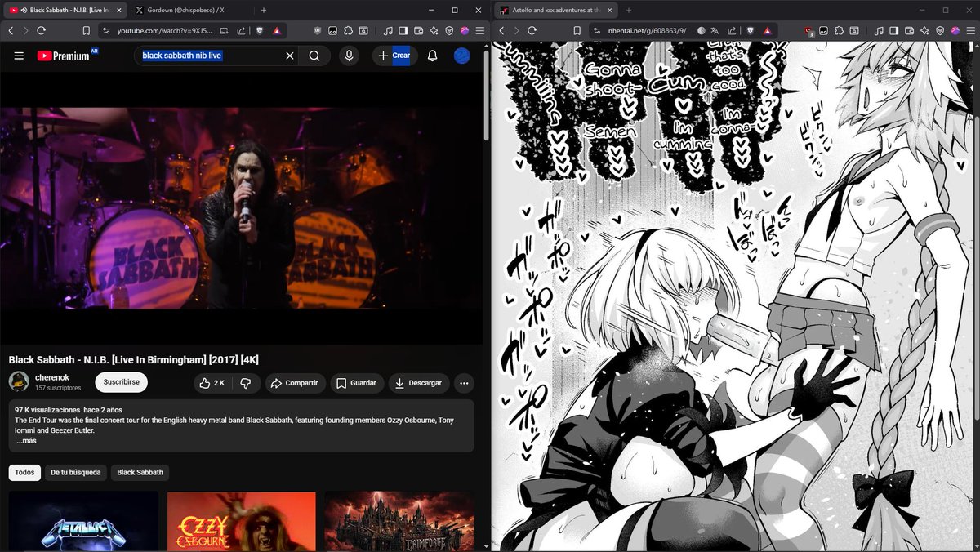
Task: Open the extensions puzzle icon in YouTube window
Action: [x=348, y=30]
